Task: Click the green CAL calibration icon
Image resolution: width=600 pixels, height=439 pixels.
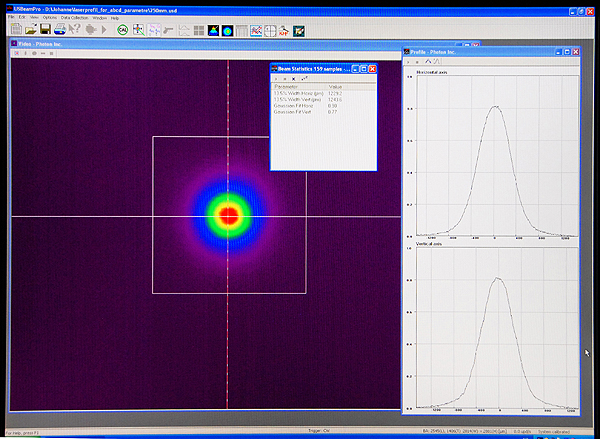Action: 122,31
